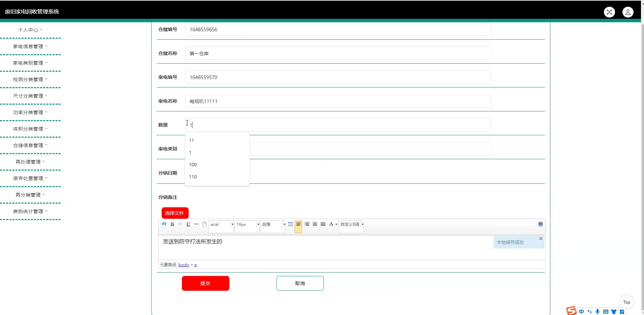Open the IME toolbox grid icon

tap(622, 312)
